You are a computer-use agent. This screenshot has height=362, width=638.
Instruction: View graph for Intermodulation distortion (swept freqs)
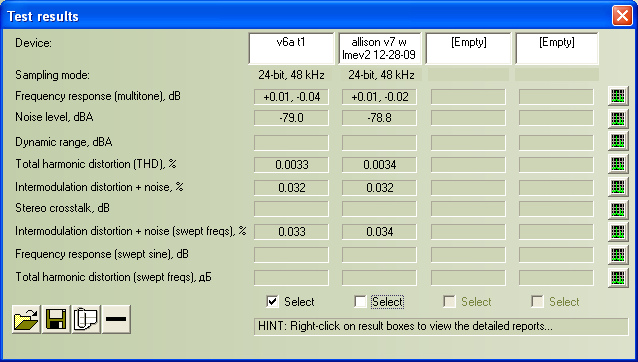click(618, 231)
